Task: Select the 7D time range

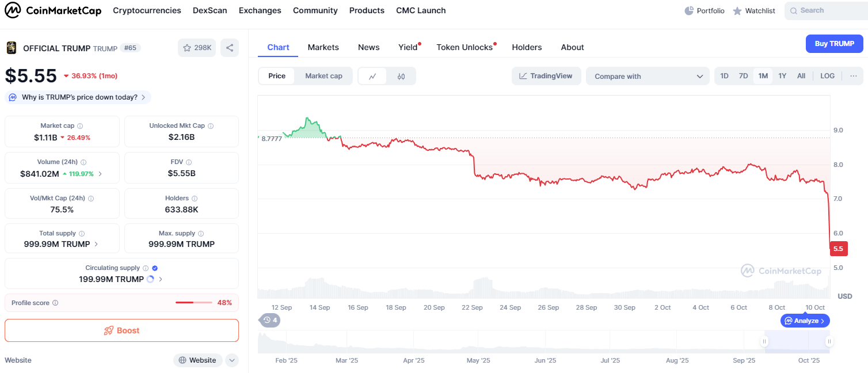Action: pos(743,76)
